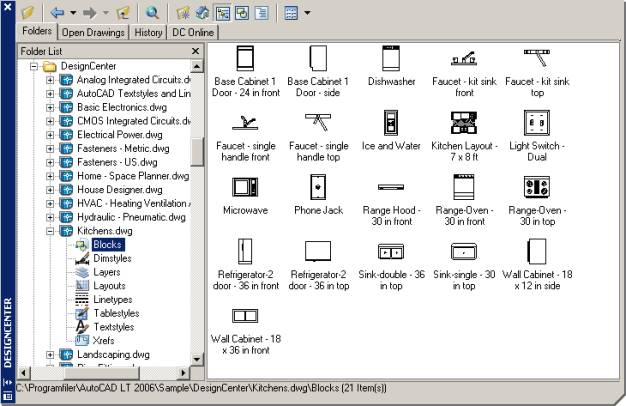Select the Dimstyles icon in tree
The width and height of the screenshot is (626, 406).
tap(82, 258)
